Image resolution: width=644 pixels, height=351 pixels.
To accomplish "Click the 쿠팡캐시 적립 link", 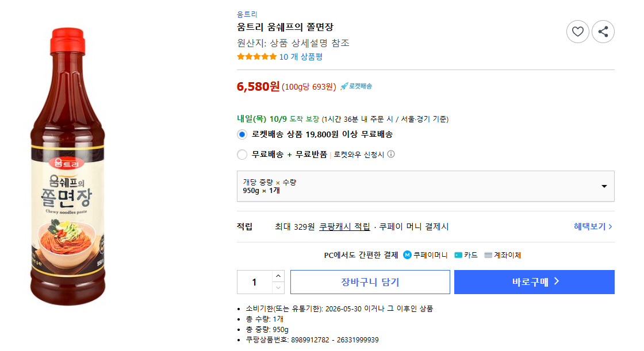I will pos(344,226).
